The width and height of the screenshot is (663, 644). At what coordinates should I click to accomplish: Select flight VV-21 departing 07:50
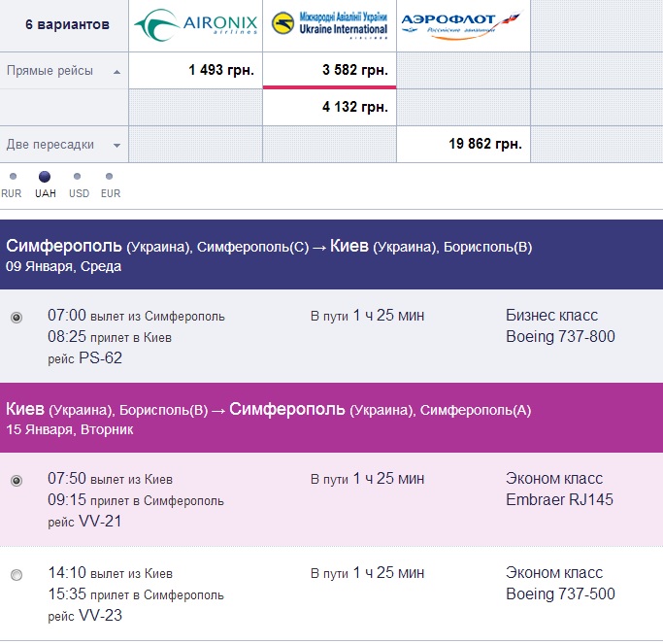17,481
